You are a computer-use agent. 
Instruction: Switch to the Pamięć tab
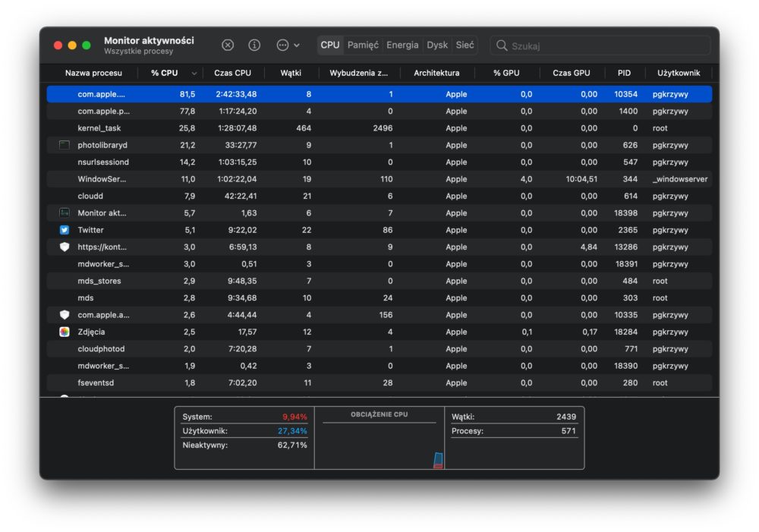click(x=363, y=45)
